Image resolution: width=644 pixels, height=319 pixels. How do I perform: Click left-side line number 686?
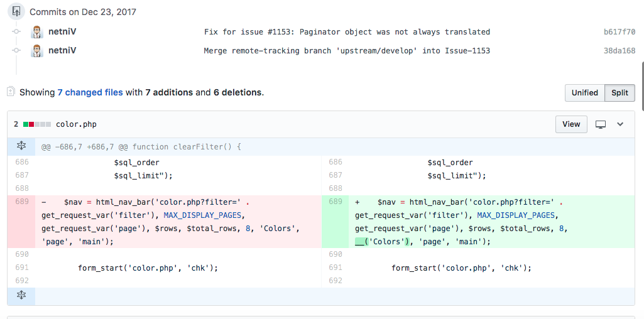coord(22,162)
